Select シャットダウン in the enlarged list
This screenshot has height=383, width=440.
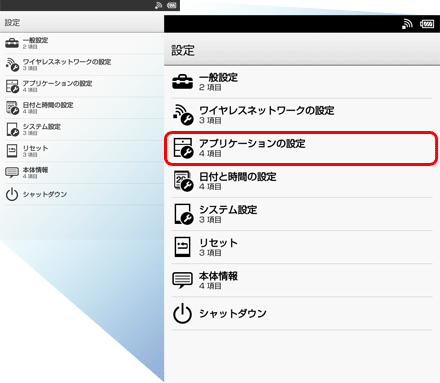coord(302,313)
